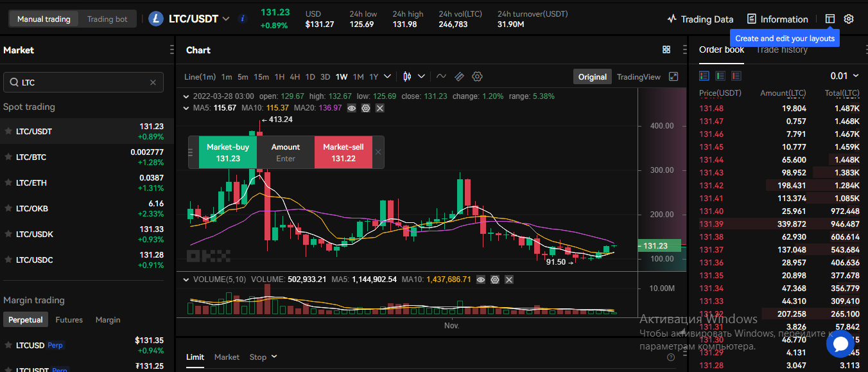The width and height of the screenshot is (868, 372).
Task: Select the 1D chart timeframe
Action: click(x=310, y=76)
